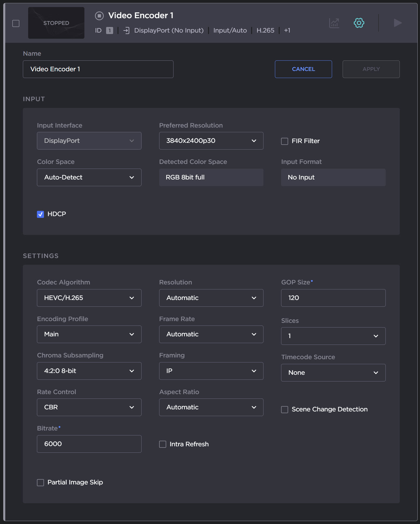This screenshot has height=524, width=420.
Task: Enable Scene Change Detection
Action: point(285,410)
